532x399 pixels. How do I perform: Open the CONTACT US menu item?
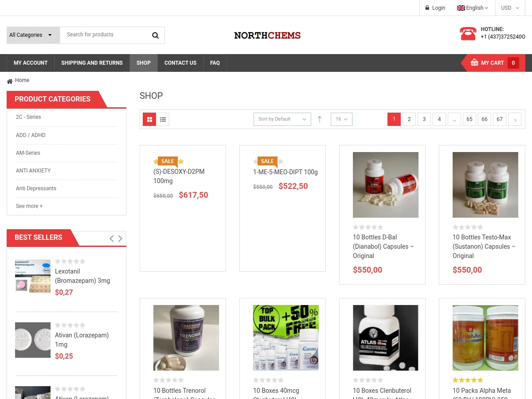(x=180, y=63)
